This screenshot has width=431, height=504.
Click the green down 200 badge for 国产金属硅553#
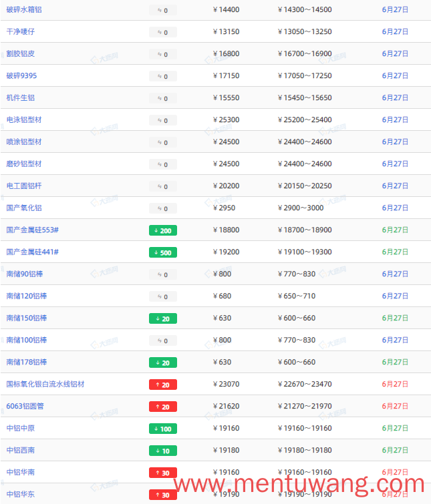pos(163,230)
